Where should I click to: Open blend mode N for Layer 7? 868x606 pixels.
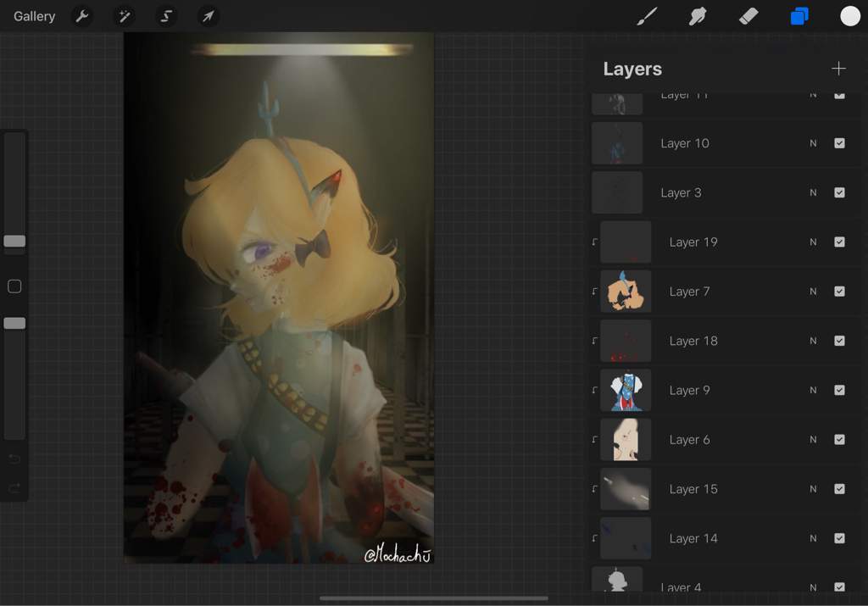point(813,291)
